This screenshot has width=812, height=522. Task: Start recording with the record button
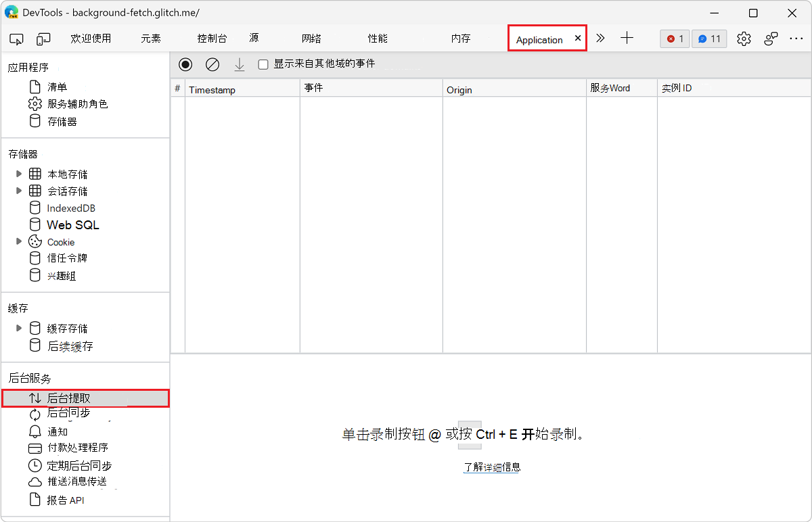coord(185,64)
